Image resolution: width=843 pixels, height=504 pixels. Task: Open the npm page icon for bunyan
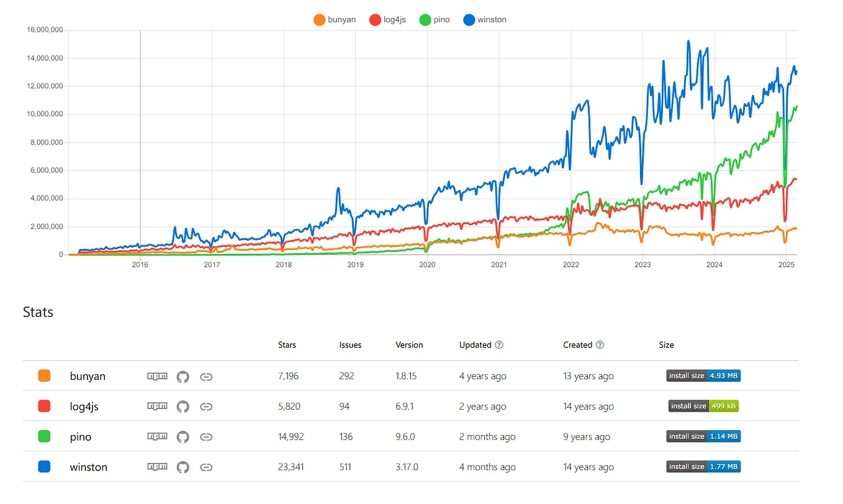(157, 376)
